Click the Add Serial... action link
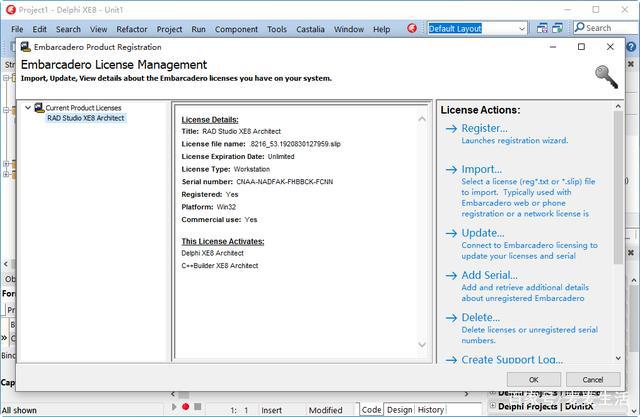 click(489, 275)
